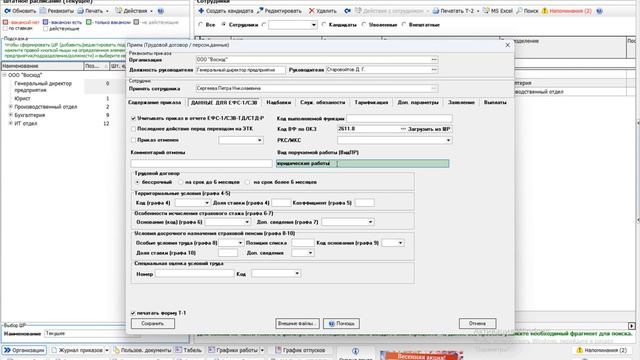Expand the Производственный отдел tree node
This screenshot has width=640, height=360.
[11, 107]
